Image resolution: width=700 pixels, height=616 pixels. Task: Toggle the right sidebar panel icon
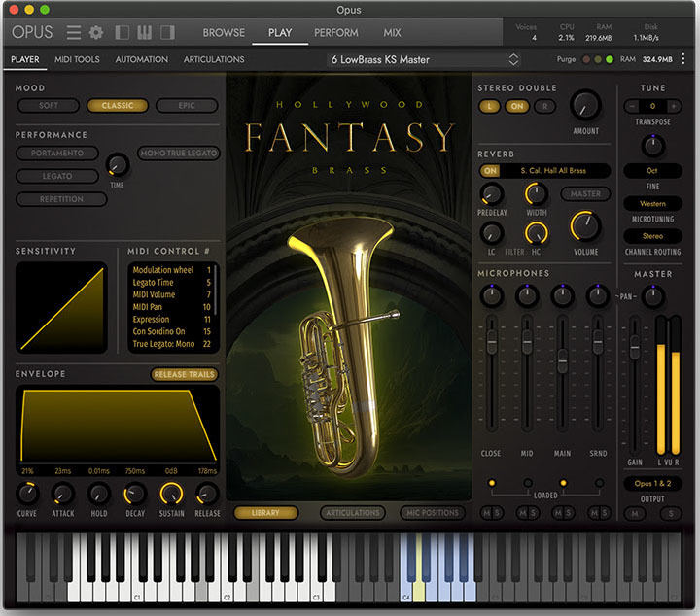(167, 33)
